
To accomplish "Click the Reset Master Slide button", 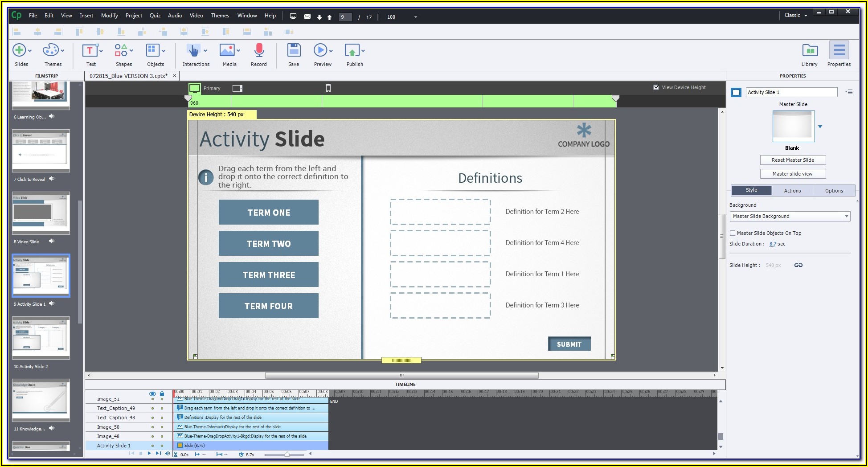I will pyautogui.click(x=793, y=160).
